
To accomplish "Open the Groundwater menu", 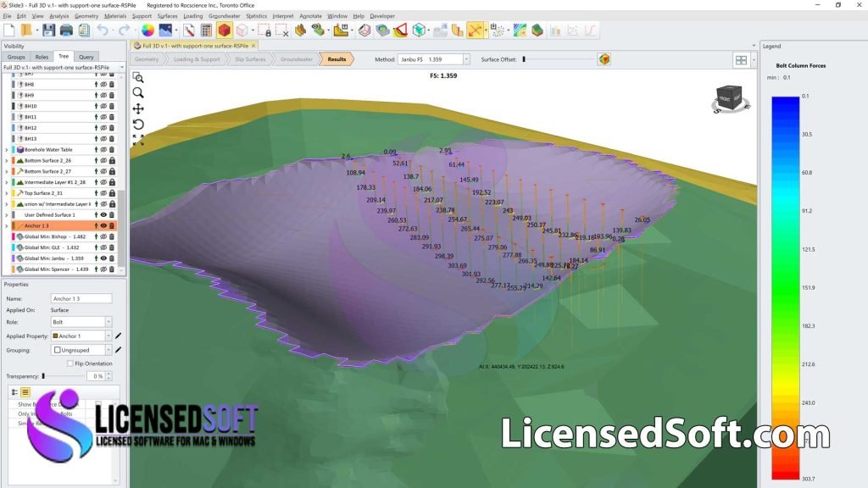I will coord(224,16).
